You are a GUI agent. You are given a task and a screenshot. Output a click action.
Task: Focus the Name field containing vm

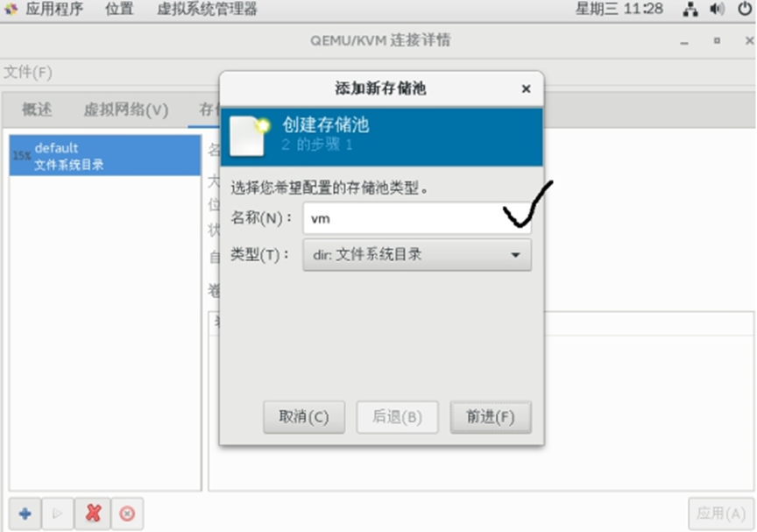pos(417,219)
